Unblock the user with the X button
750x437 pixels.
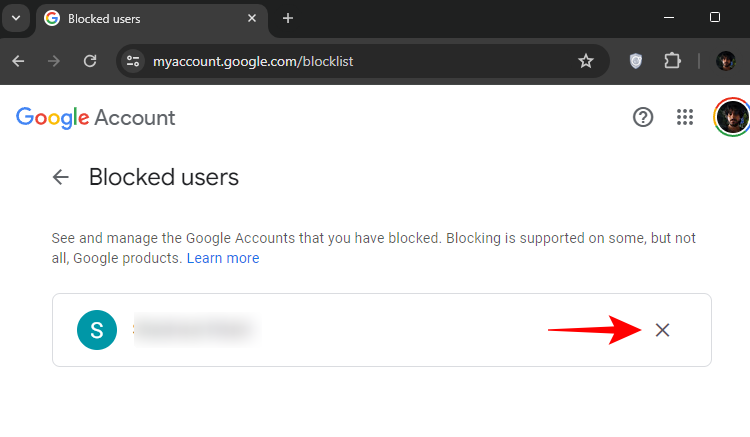coord(662,330)
